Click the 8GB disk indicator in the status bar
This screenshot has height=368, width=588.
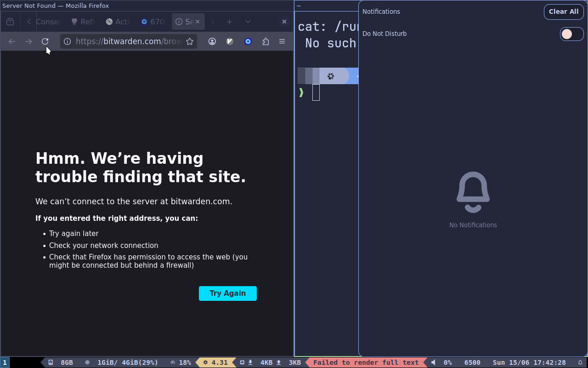point(61,362)
